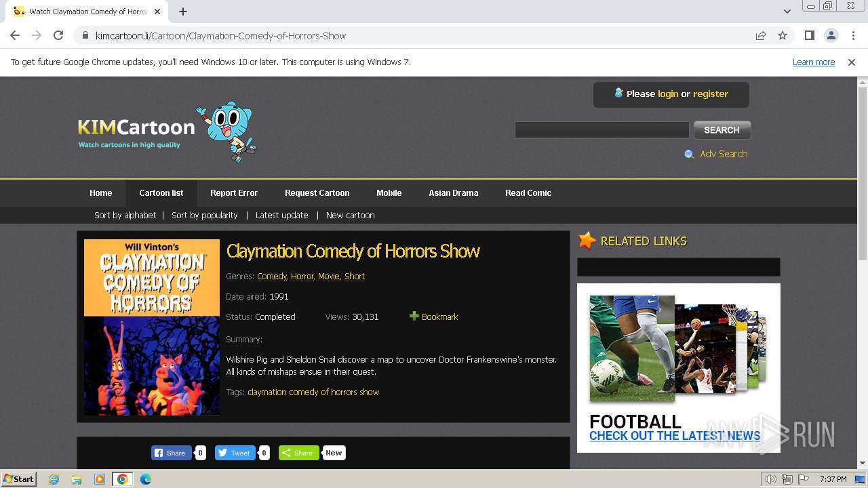Select Sort by alphabet
This screenshot has width=868, height=488.
[x=125, y=215]
